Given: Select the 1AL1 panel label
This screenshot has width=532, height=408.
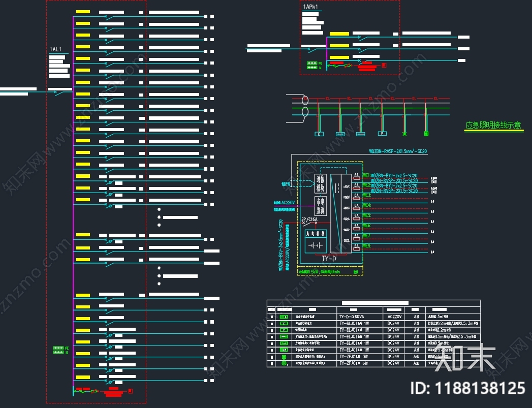Looking at the screenshot, I should tap(55, 49).
